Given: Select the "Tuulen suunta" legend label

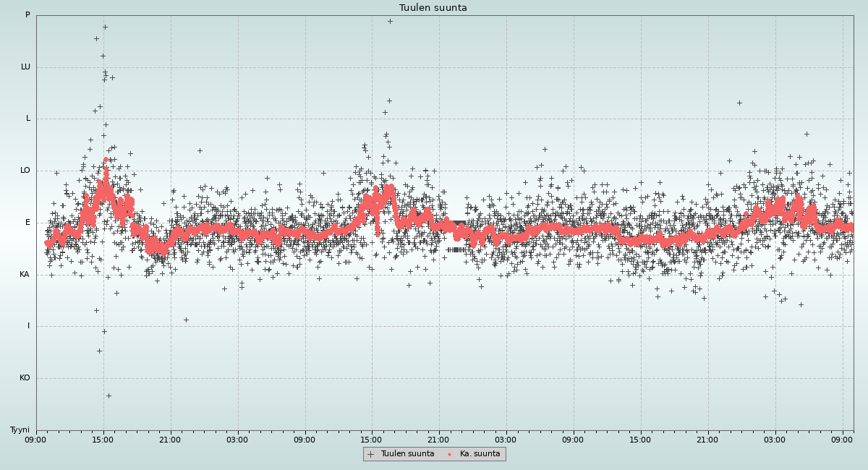Looking at the screenshot, I should tap(407, 454).
